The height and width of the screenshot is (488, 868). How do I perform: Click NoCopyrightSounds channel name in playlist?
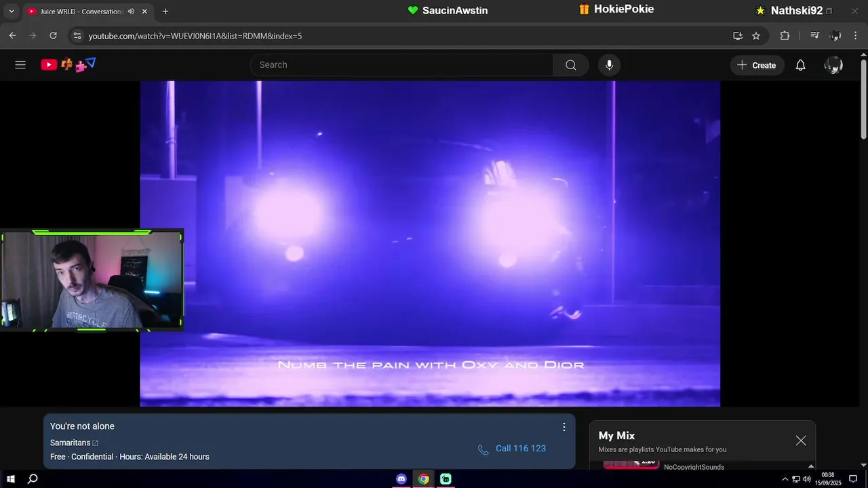[x=694, y=467]
